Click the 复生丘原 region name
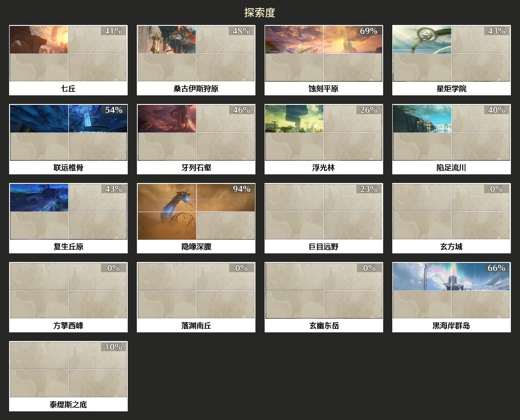520x420 pixels. [x=68, y=247]
